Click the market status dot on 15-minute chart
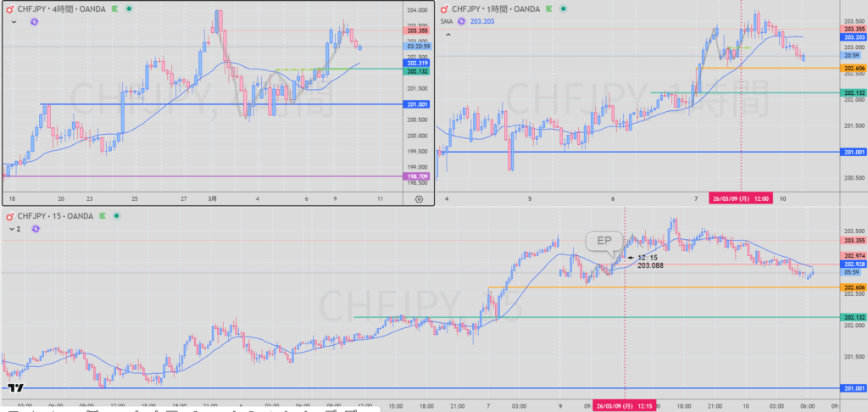Image resolution: width=868 pixels, height=412 pixels. click(x=116, y=217)
